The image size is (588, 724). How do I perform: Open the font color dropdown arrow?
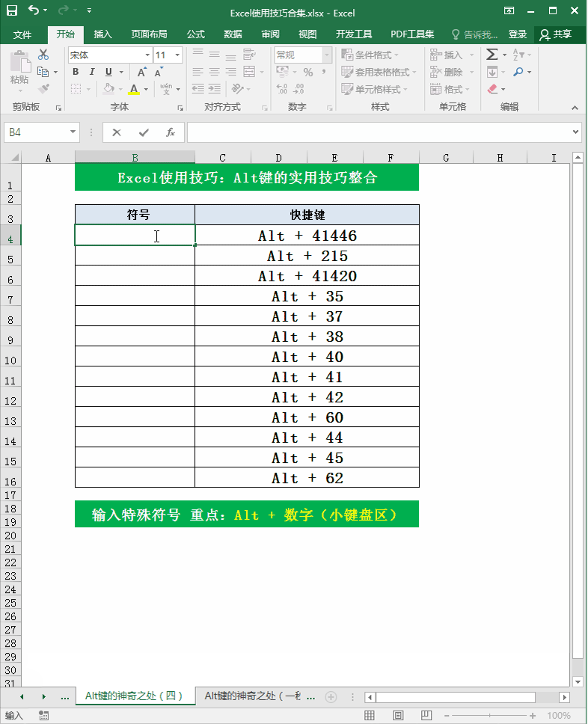coord(146,89)
